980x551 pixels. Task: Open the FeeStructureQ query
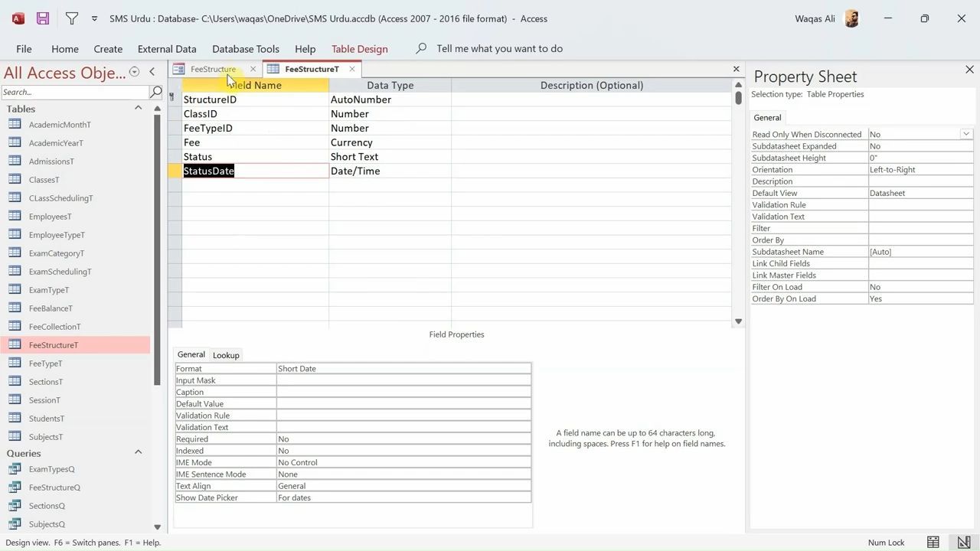[54, 487]
